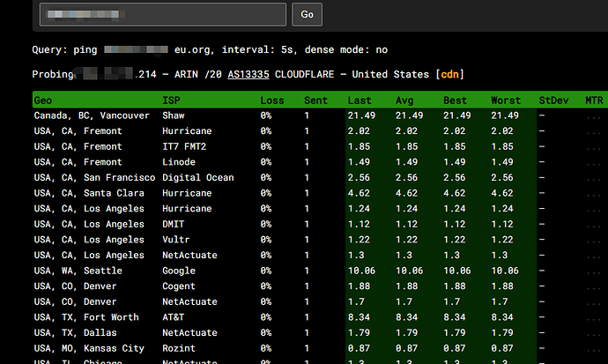This screenshot has width=608, height=364.
Task: Click Avg value 2.02 in Fremont Hurricane row
Action: (406, 131)
